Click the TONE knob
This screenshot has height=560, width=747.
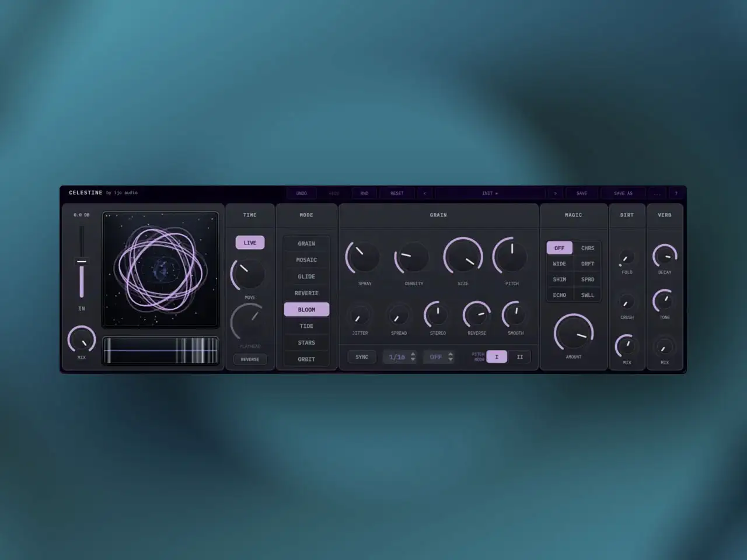665,302
